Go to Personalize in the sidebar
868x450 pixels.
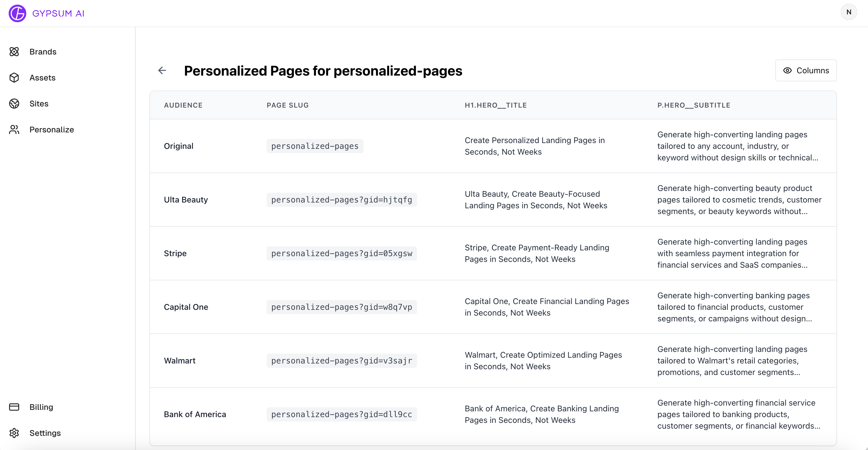[52, 129]
